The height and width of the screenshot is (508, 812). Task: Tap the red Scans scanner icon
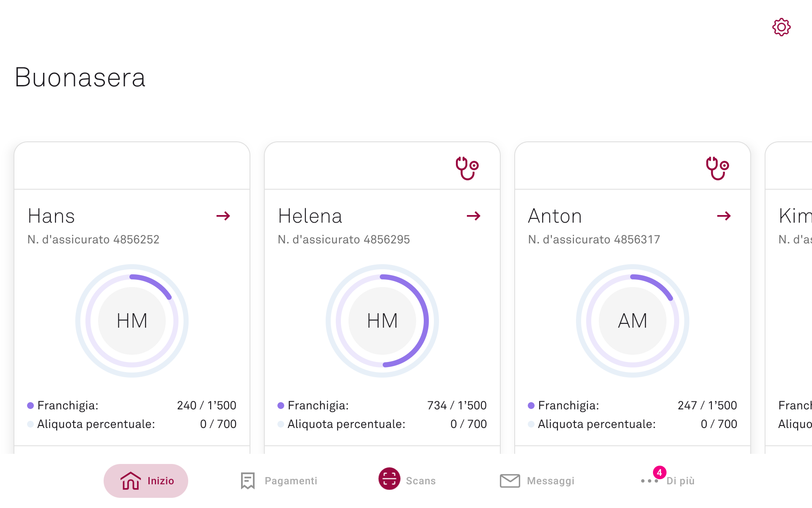389,479
